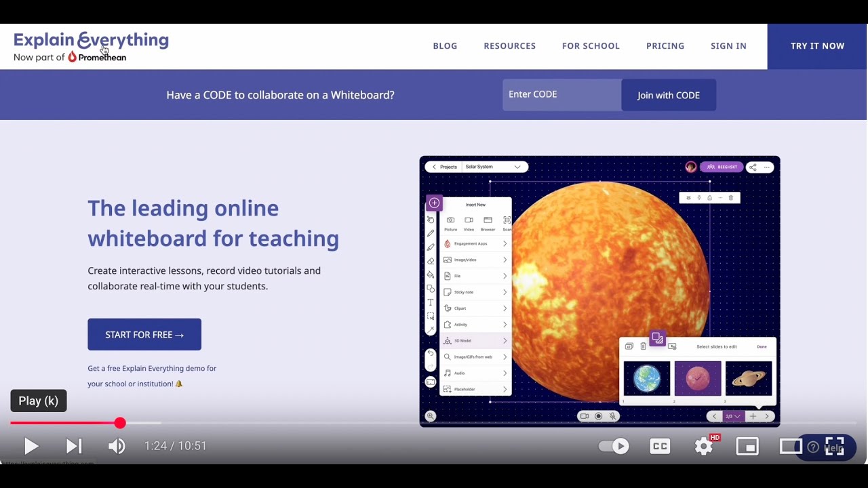Click the Picture camera icon

click(450, 220)
